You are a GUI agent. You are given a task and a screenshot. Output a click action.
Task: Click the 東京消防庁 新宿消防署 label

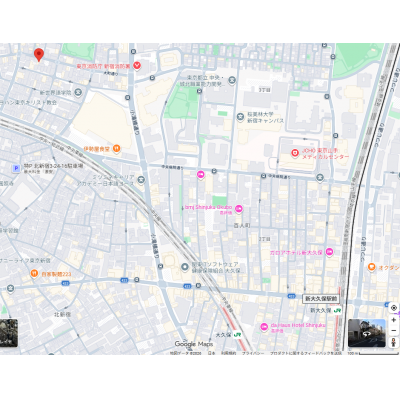[x=103, y=66]
